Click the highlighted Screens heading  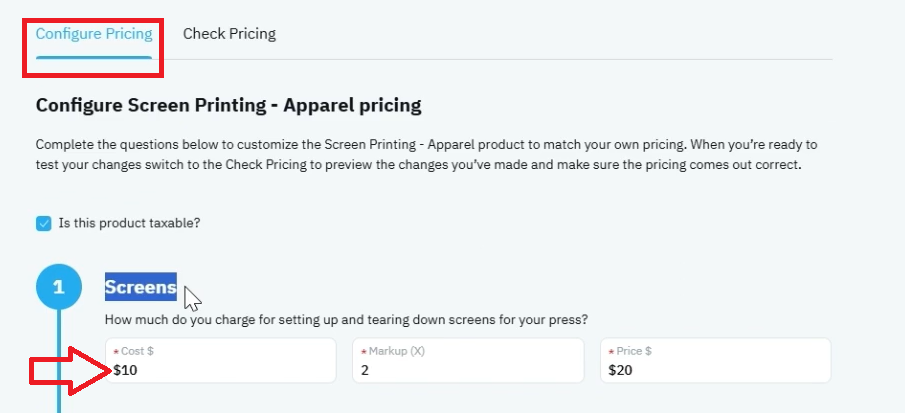coord(141,287)
